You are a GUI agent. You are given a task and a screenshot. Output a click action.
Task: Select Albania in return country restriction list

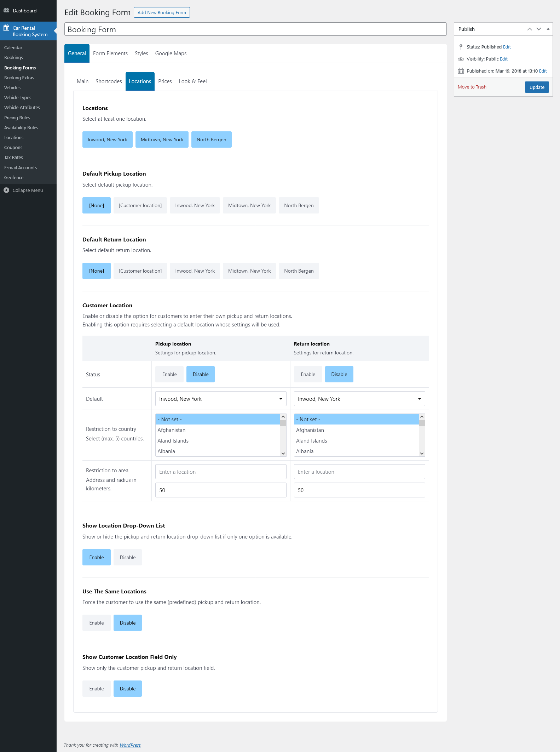[357, 451]
